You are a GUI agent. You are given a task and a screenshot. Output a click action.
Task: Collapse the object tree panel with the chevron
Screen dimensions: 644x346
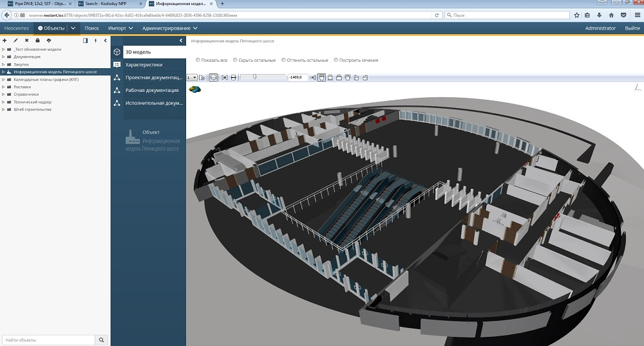point(106,41)
